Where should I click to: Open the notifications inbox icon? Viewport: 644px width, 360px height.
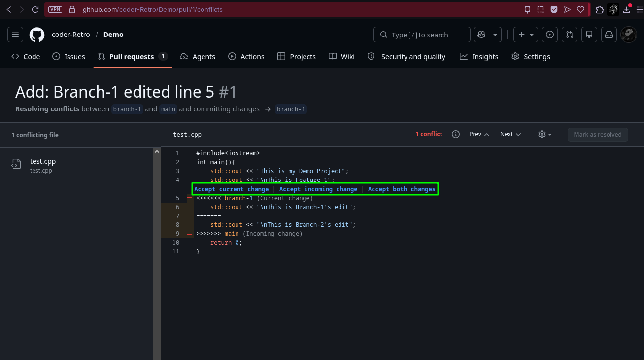coord(609,35)
